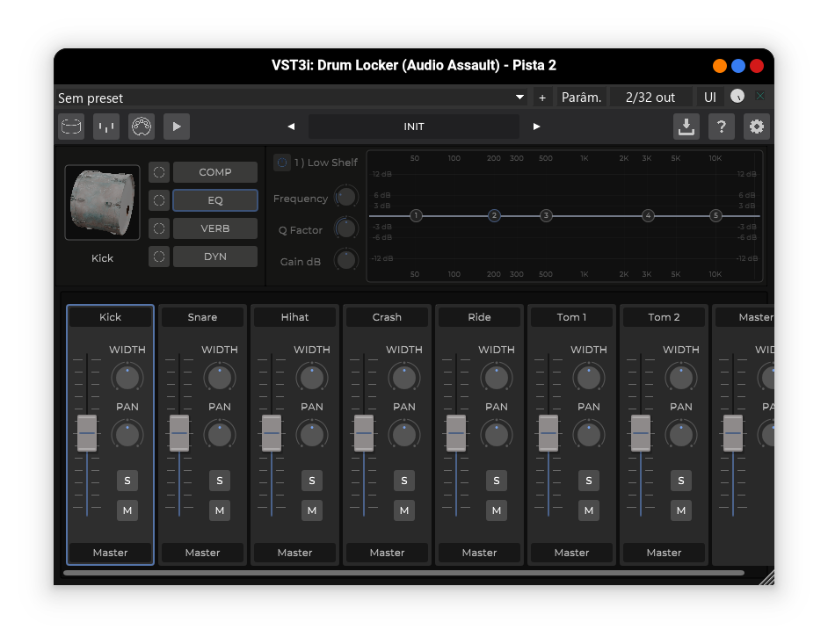The height and width of the screenshot is (644, 828).
Task: Open the help question mark icon
Action: click(721, 127)
